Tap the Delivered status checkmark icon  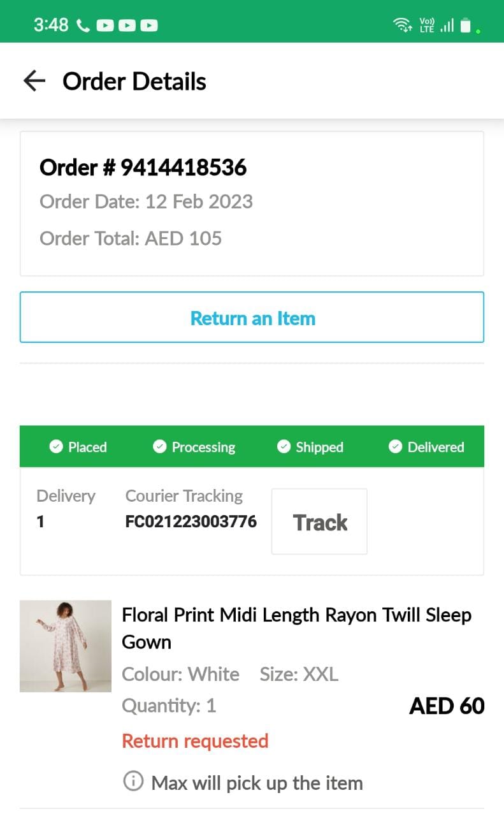point(396,447)
